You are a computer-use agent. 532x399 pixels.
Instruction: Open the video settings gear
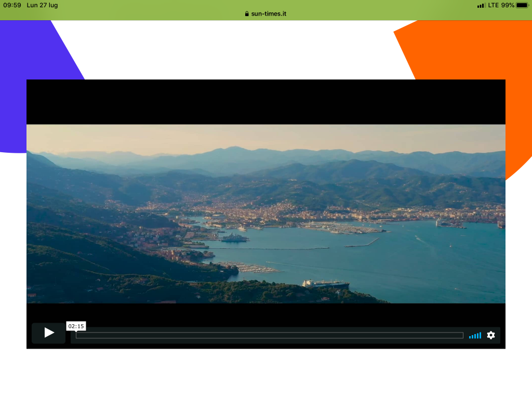(x=491, y=336)
